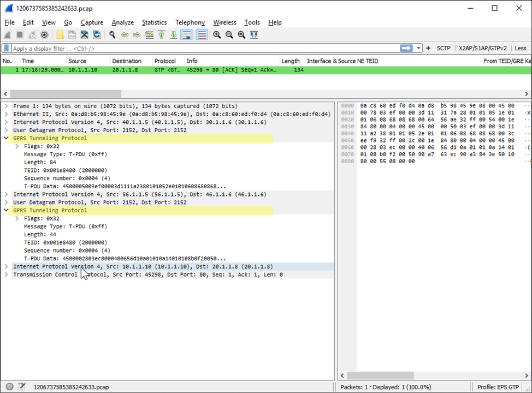
Task: Toggle packet list colorization
Action: pos(202,35)
